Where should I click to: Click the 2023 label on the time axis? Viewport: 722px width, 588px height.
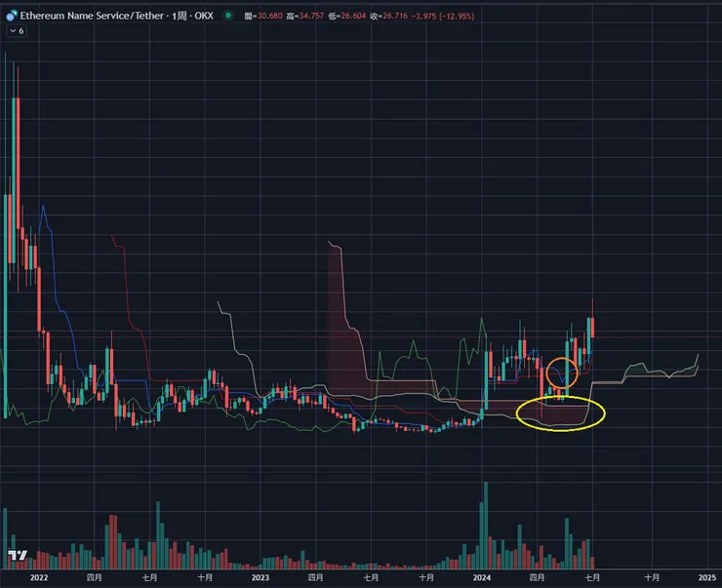[261, 577]
